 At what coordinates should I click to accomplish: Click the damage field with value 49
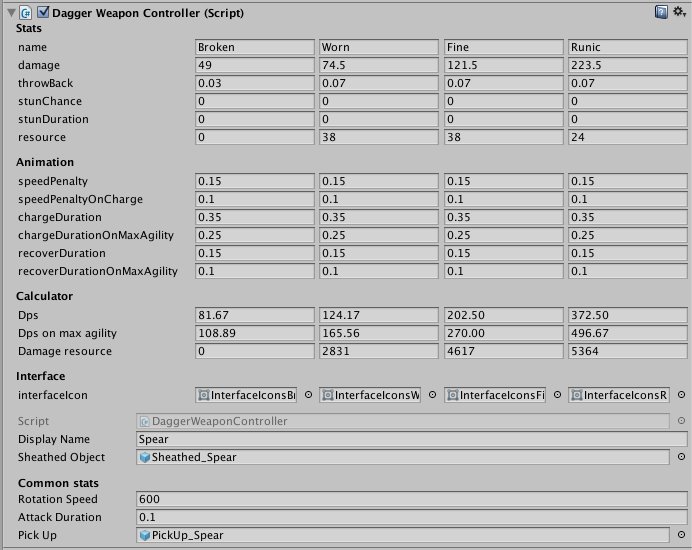(255, 65)
